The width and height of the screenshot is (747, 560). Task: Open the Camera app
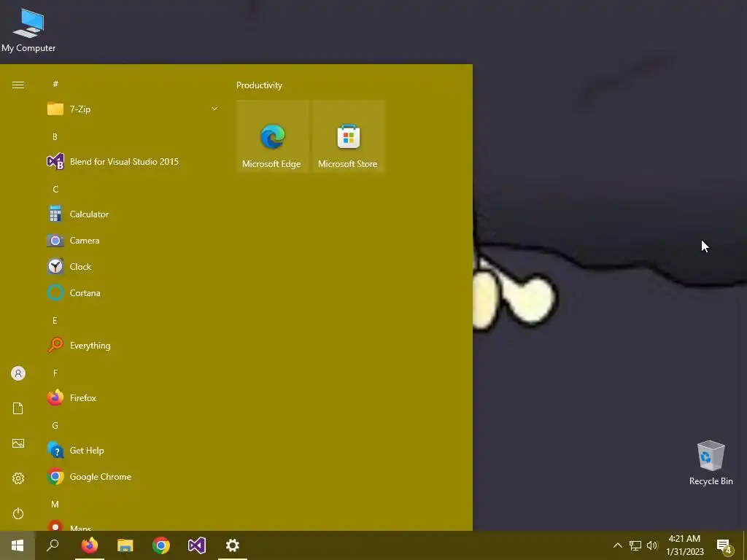click(x=133, y=241)
